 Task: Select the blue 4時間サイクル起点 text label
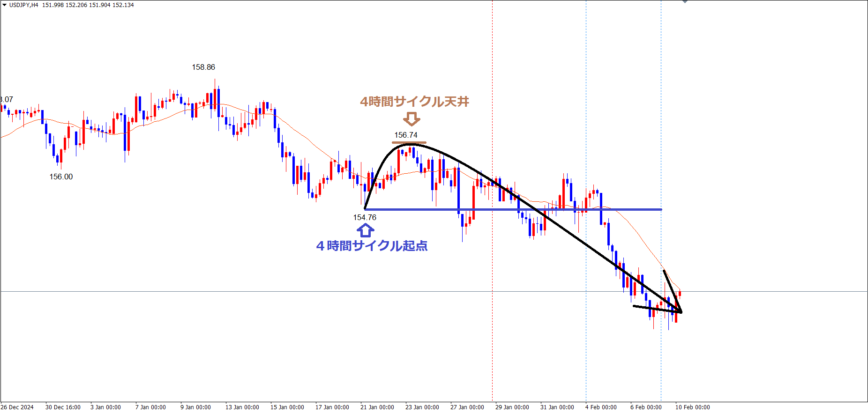pos(372,246)
